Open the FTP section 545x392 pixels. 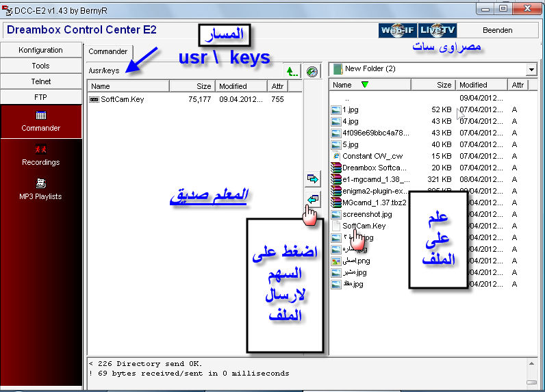tap(40, 97)
